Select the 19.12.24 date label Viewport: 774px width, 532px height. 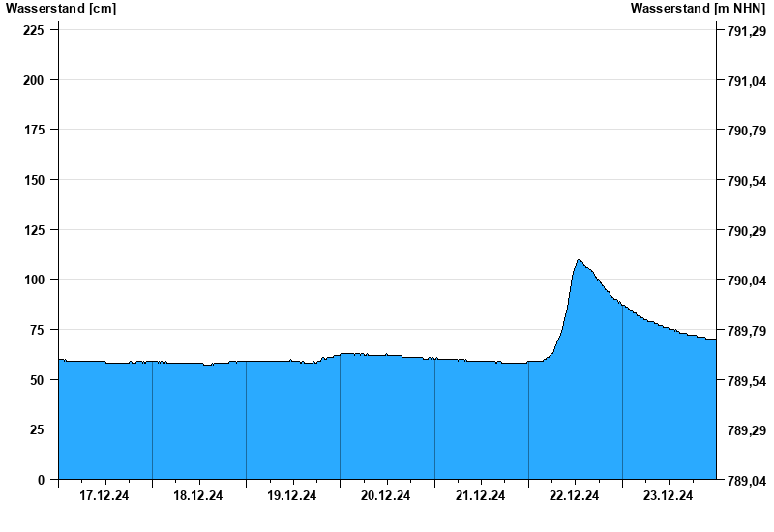click(292, 495)
